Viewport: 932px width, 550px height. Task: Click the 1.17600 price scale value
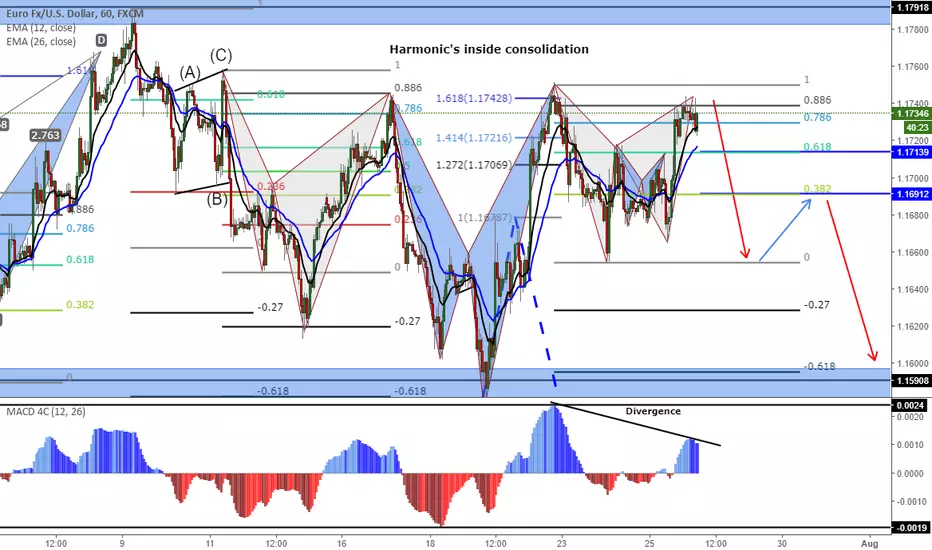click(913, 67)
